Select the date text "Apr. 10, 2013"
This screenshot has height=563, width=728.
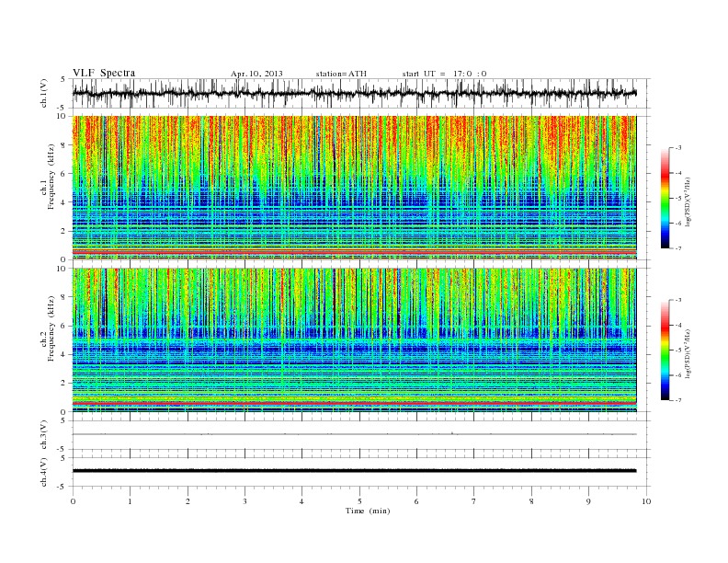[256, 74]
